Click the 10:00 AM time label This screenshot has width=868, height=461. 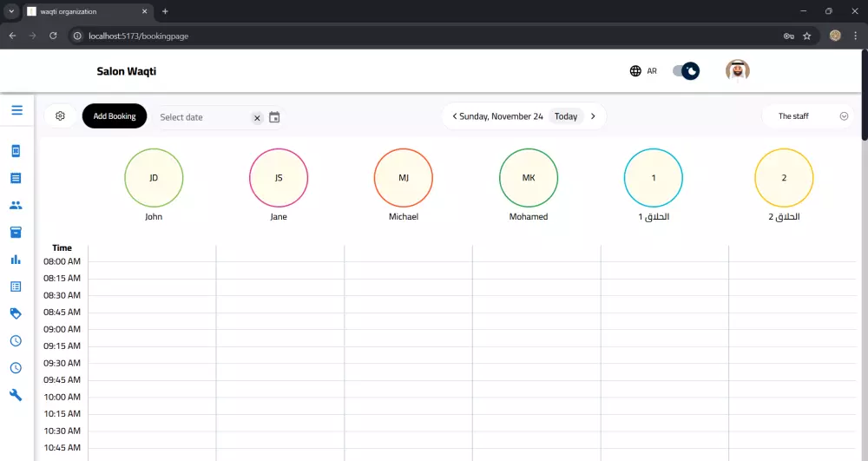tap(62, 397)
